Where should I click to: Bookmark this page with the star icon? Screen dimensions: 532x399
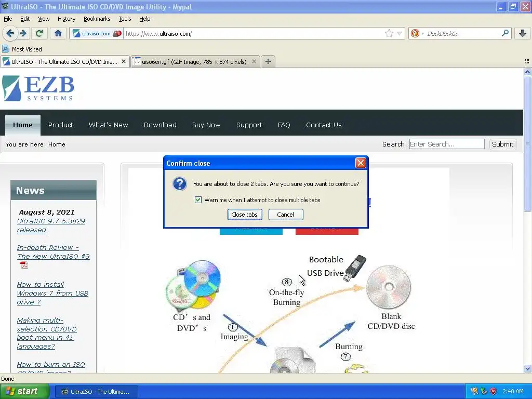(389, 33)
